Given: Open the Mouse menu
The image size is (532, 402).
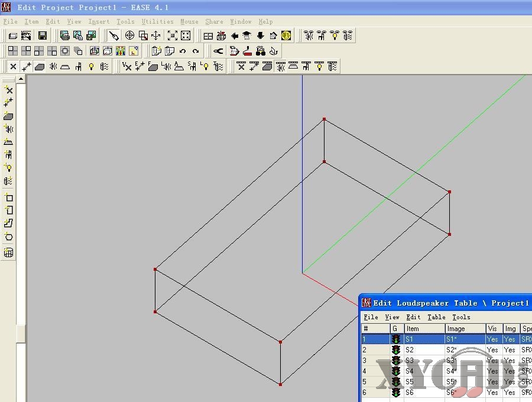Looking at the screenshot, I should 189,21.
